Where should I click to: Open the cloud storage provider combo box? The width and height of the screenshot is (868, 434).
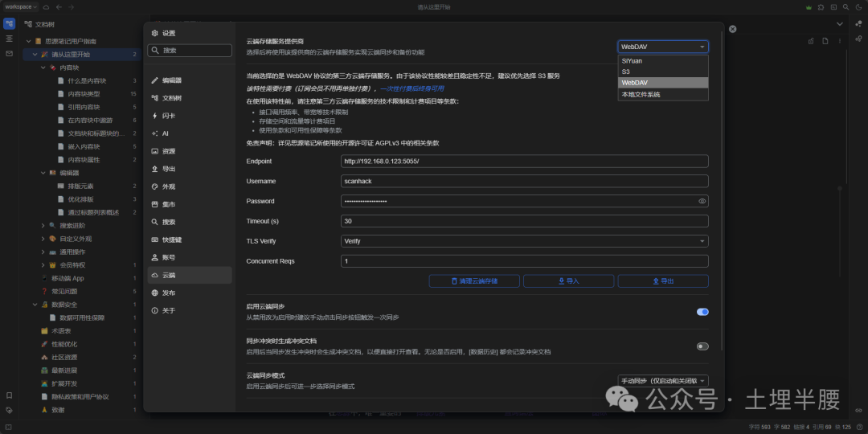point(663,47)
